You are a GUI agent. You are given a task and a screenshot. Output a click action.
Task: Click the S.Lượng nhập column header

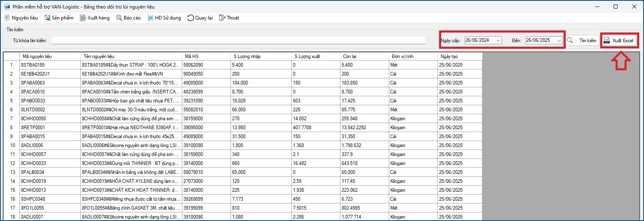(261, 56)
